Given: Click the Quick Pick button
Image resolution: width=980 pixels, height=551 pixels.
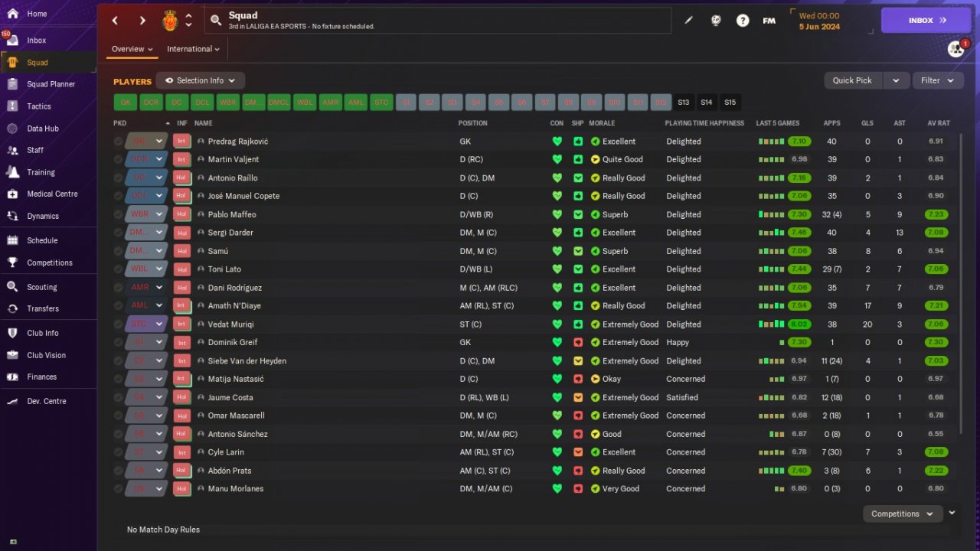Looking at the screenshot, I should 853,80.
